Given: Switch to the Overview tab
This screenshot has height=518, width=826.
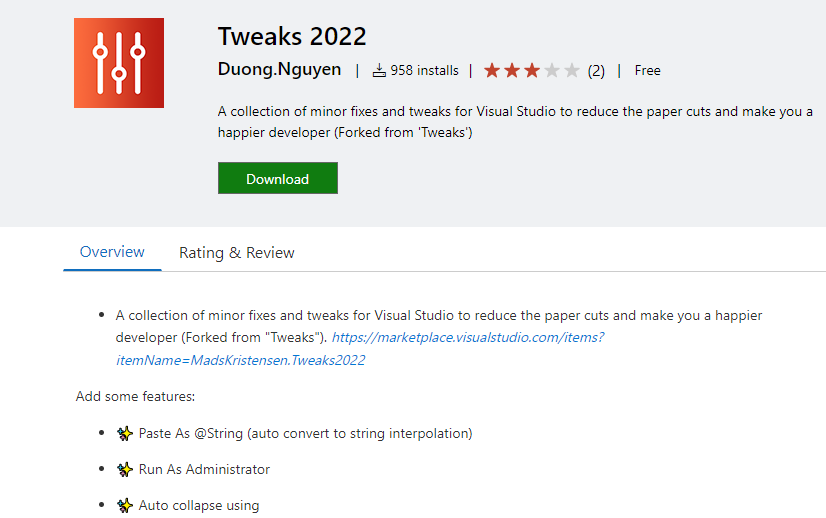Looking at the screenshot, I should click(x=112, y=252).
